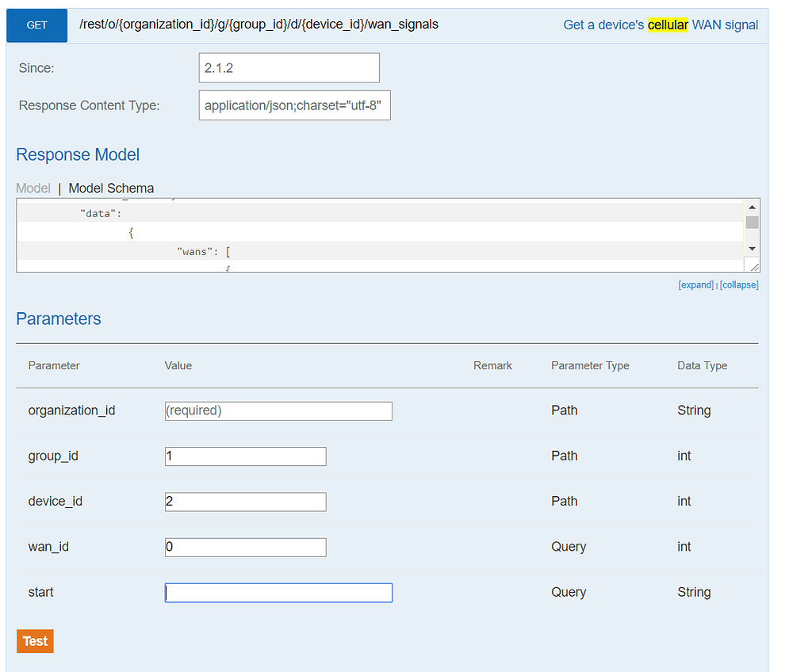The image size is (812, 672).
Task: Click the Since version 2.1.2 box
Action: [x=289, y=68]
